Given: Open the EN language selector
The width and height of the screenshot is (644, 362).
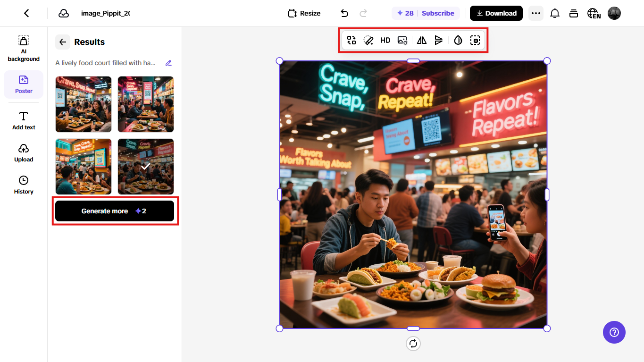Looking at the screenshot, I should [x=594, y=13].
